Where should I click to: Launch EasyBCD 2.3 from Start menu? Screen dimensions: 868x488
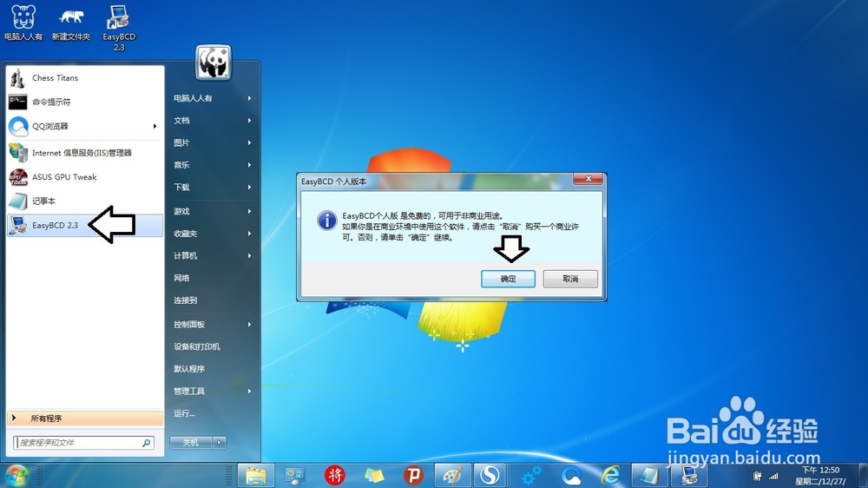(x=85, y=226)
